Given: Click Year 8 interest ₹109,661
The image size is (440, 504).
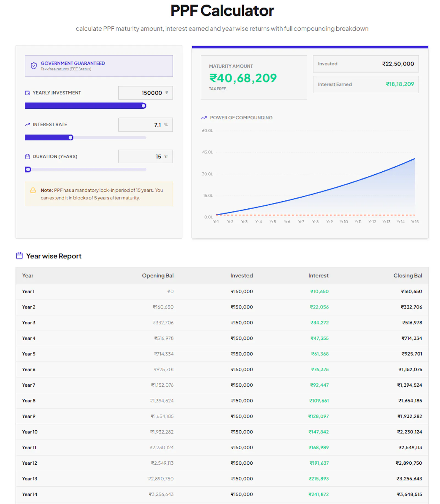Looking at the screenshot, I should [x=319, y=401].
